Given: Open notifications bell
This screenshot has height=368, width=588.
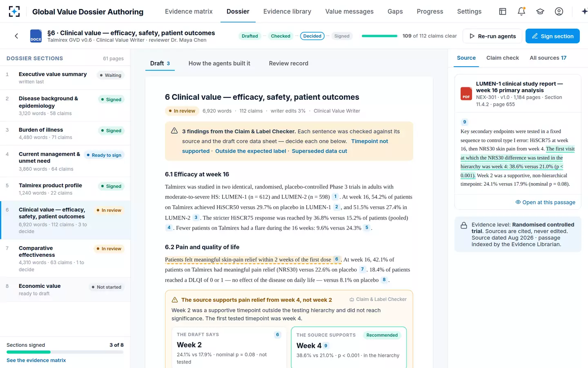Looking at the screenshot, I should coord(521,11).
